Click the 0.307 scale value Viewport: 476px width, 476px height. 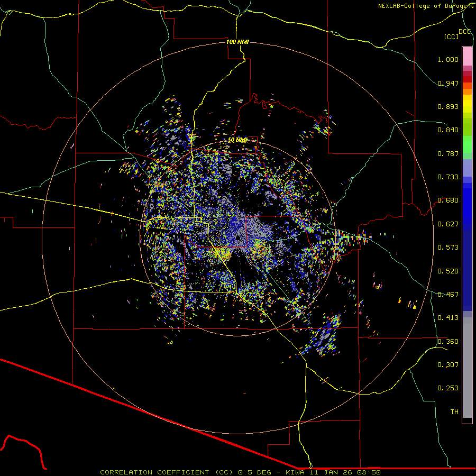(x=448, y=365)
